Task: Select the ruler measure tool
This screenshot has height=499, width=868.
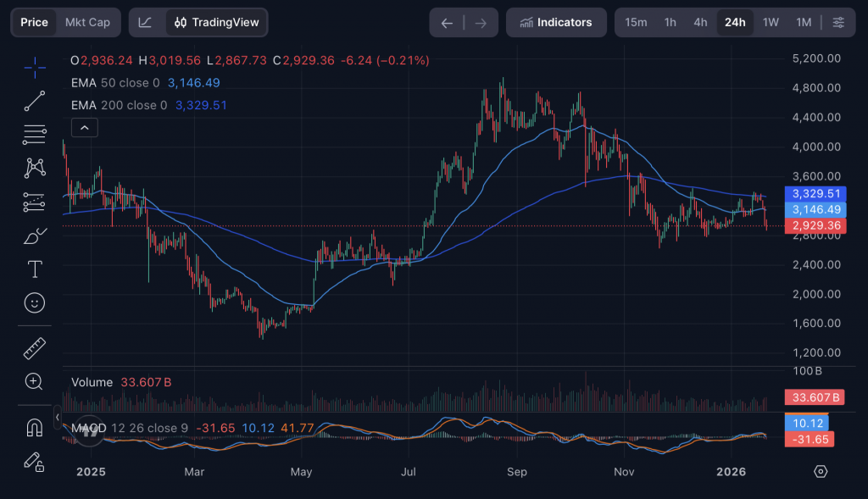Action: click(x=35, y=347)
